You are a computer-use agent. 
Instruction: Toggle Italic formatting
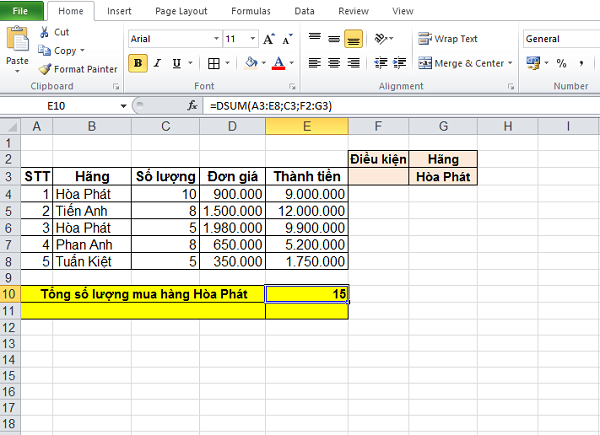157,63
